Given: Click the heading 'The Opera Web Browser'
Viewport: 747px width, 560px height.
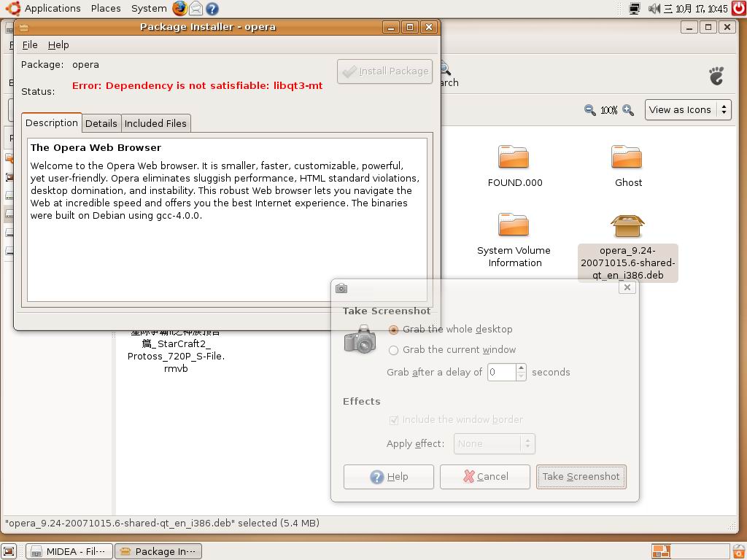Looking at the screenshot, I should point(96,147).
